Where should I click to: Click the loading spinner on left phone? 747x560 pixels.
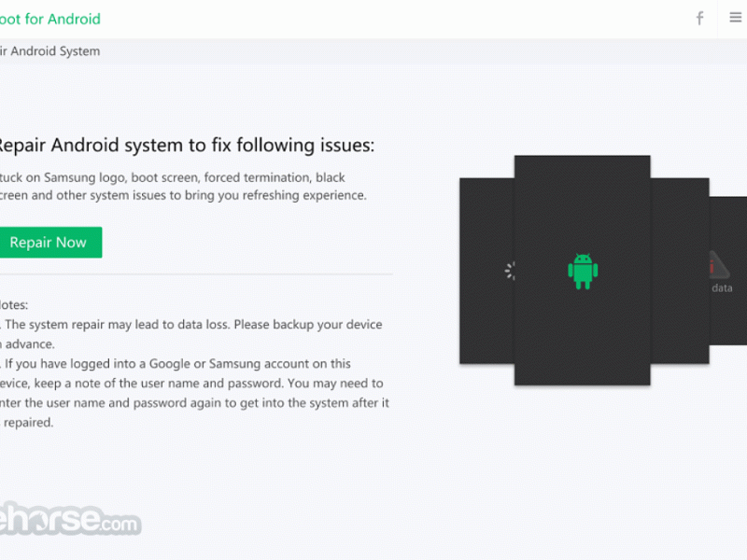510,271
